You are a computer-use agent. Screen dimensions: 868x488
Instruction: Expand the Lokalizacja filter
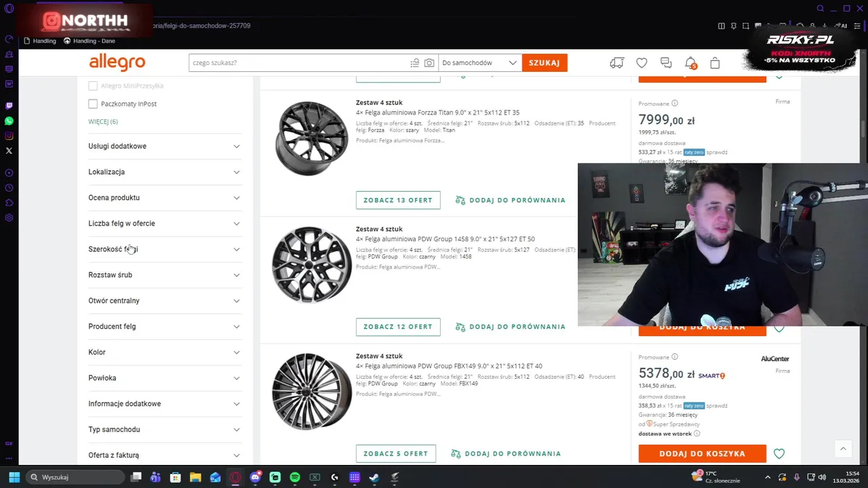click(164, 172)
